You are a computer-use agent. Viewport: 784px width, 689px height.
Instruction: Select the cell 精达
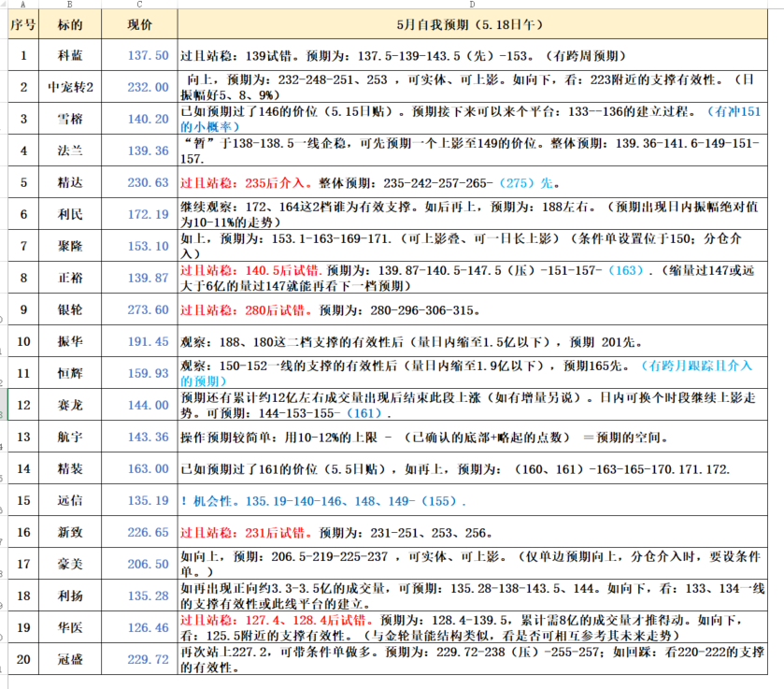[70, 182]
